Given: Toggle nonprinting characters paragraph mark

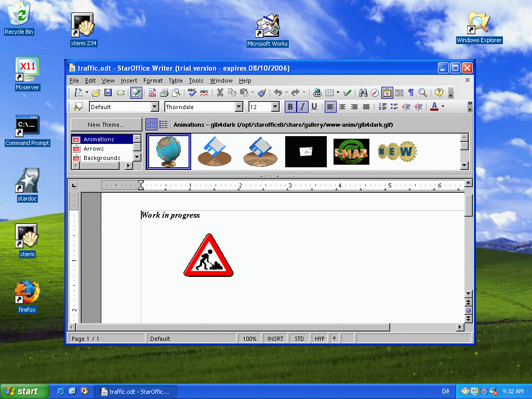Looking at the screenshot, I should [411, 92].
